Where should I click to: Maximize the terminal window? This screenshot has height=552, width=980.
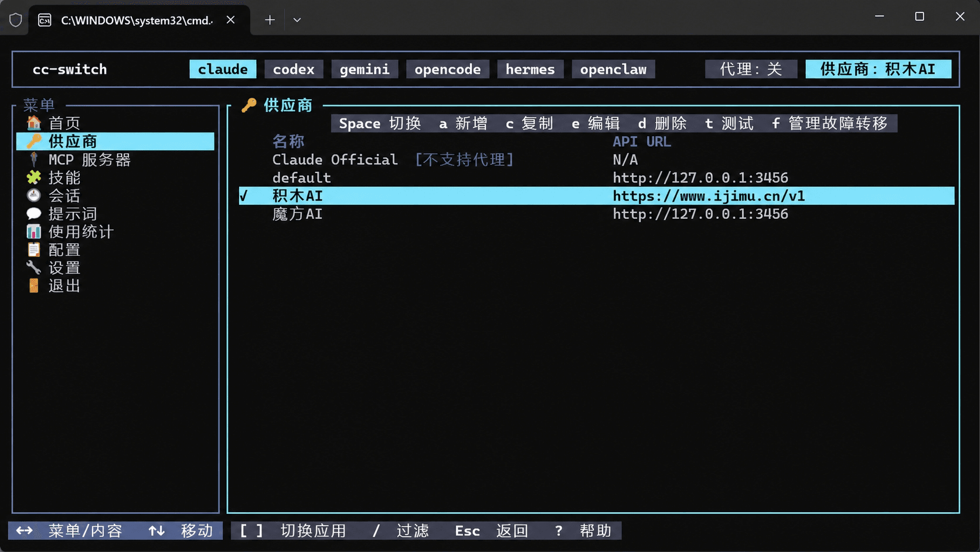click(x=920, y=17)
